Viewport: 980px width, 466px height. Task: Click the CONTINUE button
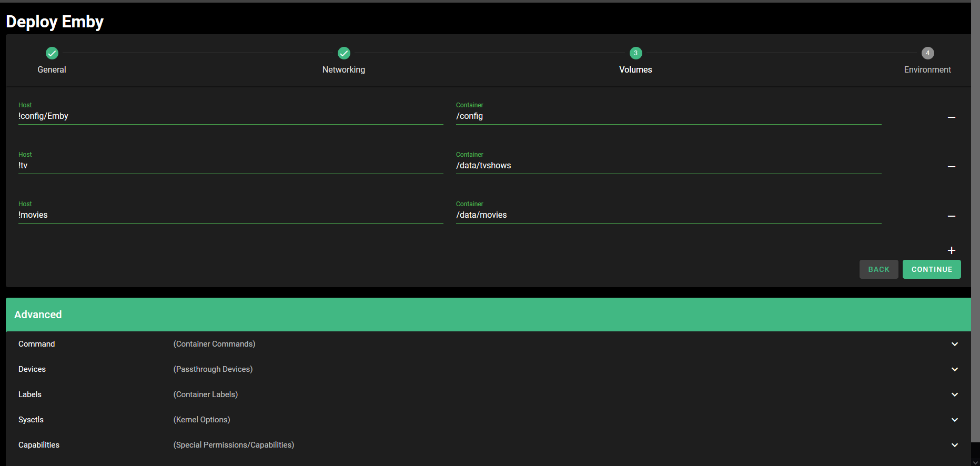[932, 269]
